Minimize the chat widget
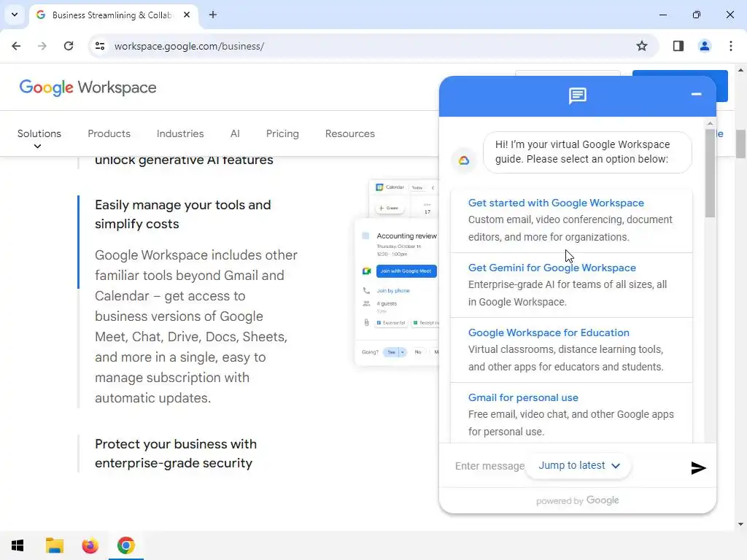The image size is (747, 560). pos(696,94)
